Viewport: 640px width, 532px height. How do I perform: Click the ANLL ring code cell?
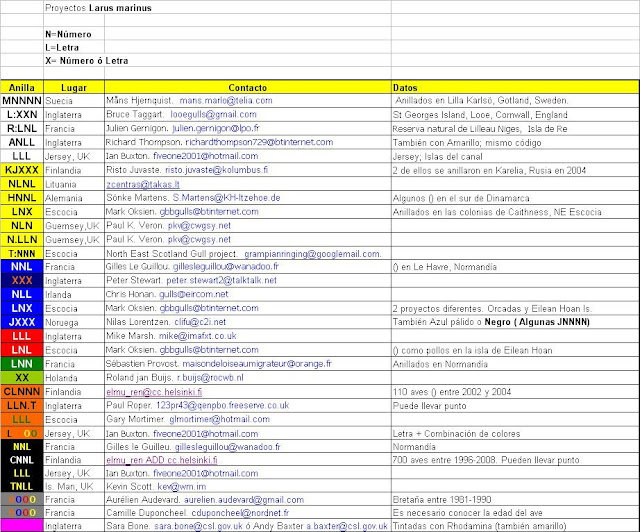point(22,142)
